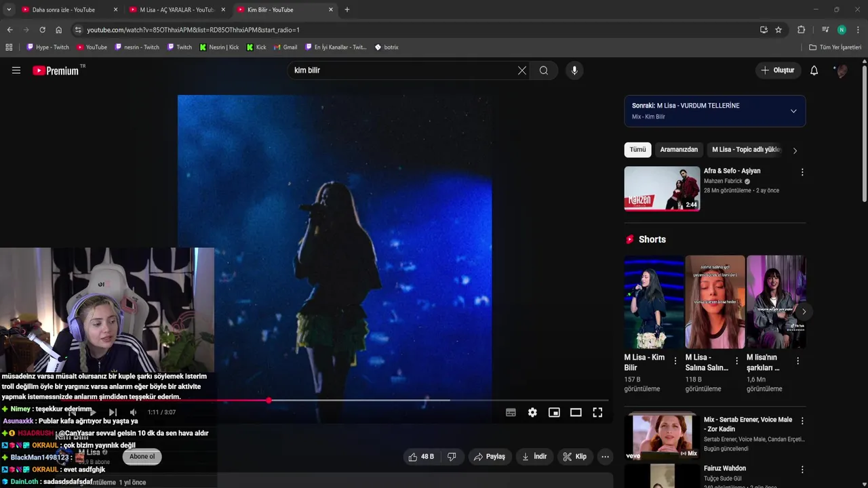The image size is (868, 488).
Task: Switch to Daha sonra izle tab
Action: 68,9
